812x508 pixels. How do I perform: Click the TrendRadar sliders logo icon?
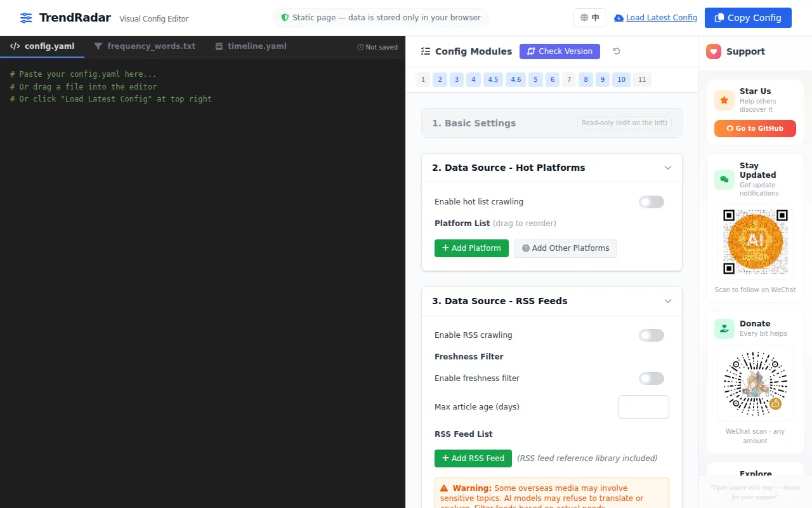(26, 18)
